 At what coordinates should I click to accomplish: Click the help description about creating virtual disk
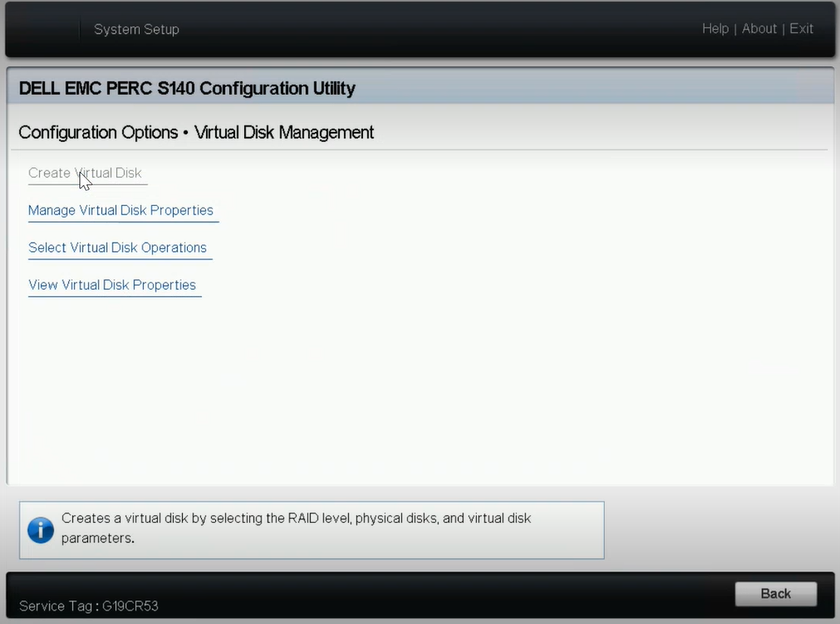tap(296, 528)
